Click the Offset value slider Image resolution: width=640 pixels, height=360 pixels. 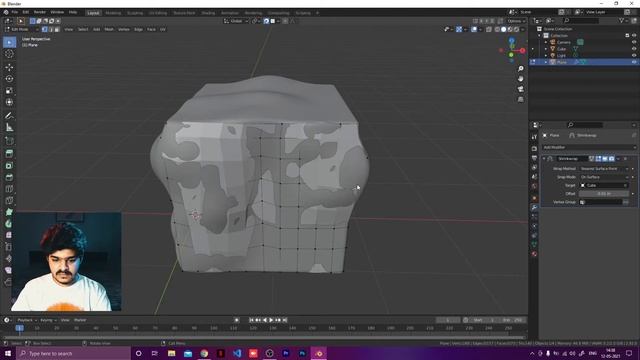(604, 194)
